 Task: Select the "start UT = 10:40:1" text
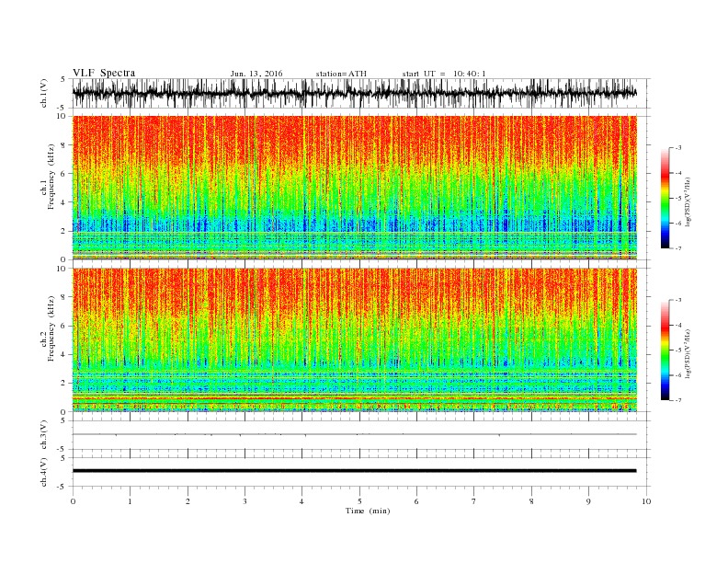[444, 74]
